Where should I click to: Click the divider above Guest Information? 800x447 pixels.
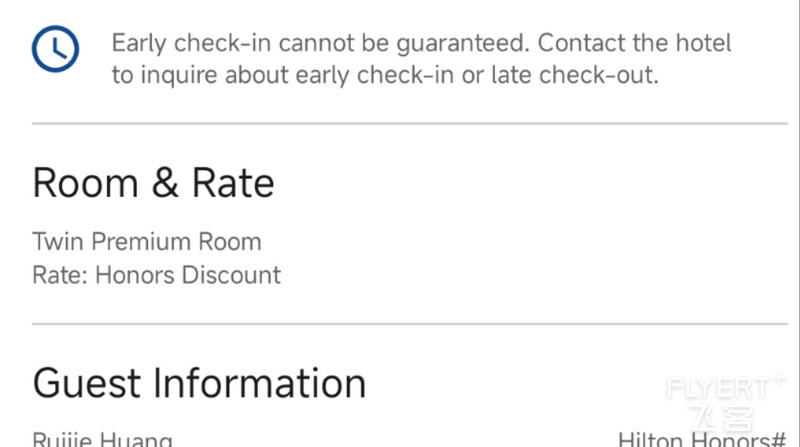click(410, 324)
